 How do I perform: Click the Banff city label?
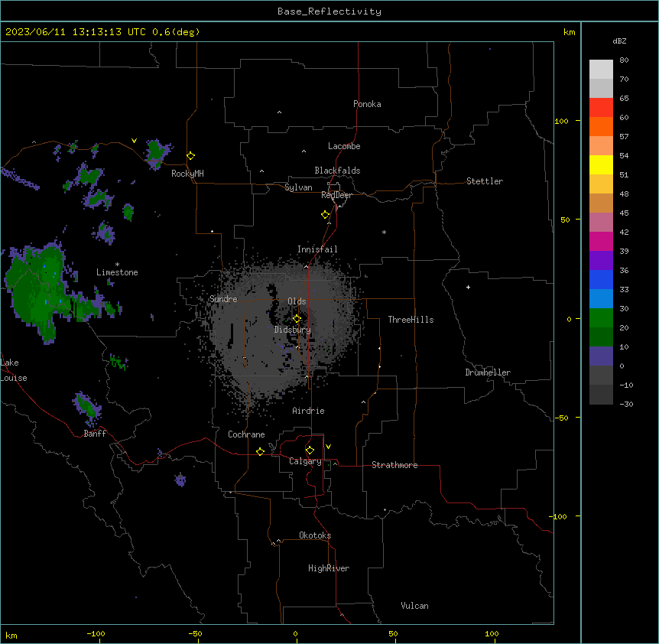95,434
